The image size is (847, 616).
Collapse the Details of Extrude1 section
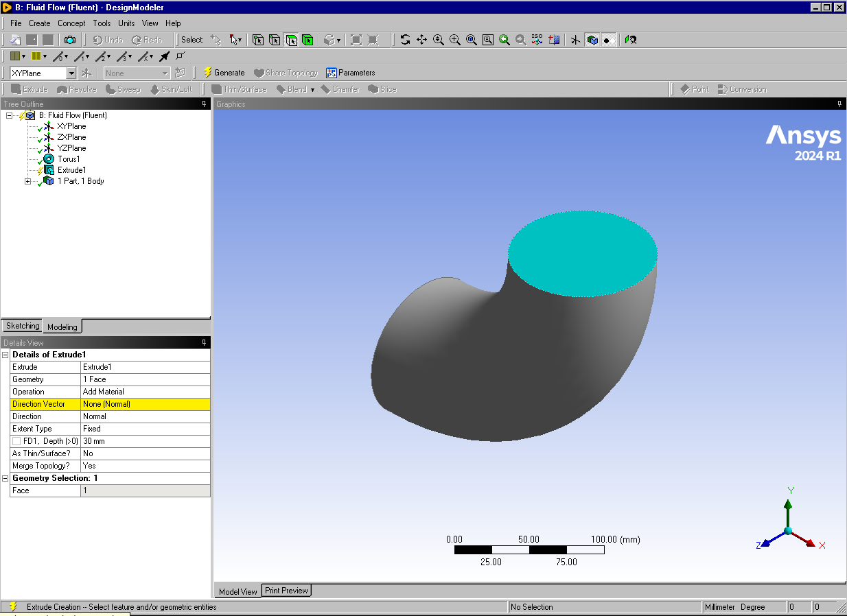(x=6, y=355)
